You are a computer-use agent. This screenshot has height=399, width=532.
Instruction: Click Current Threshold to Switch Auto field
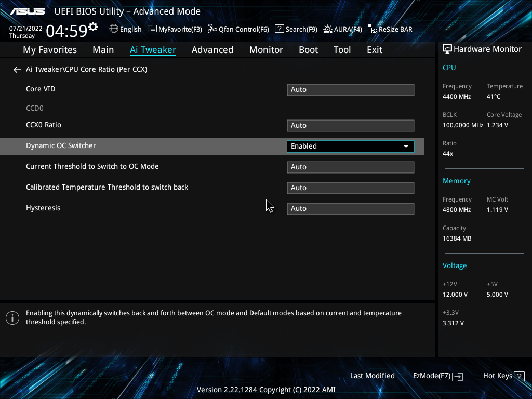coord(351,167)
